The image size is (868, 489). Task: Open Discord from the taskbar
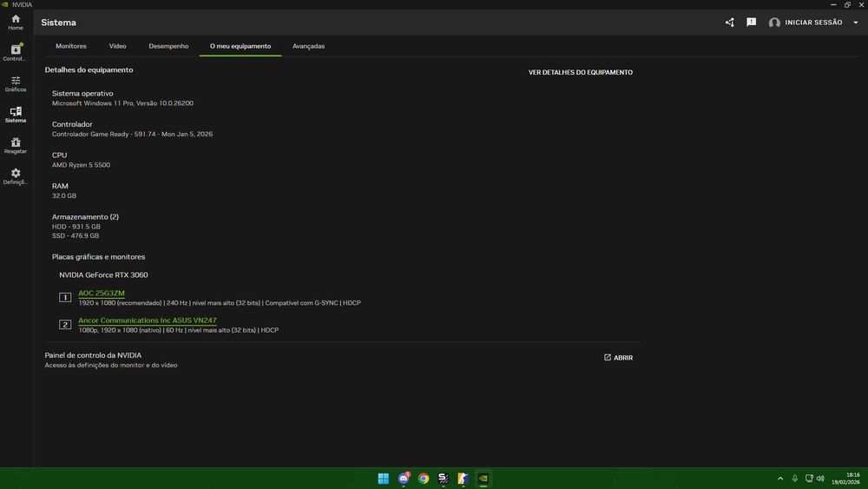point(404,479)
